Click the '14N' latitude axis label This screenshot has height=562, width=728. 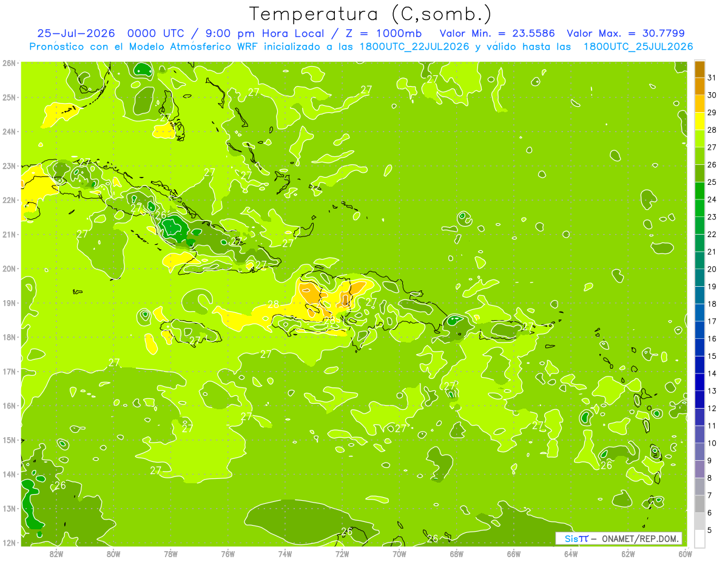click(x=8, y=474)
